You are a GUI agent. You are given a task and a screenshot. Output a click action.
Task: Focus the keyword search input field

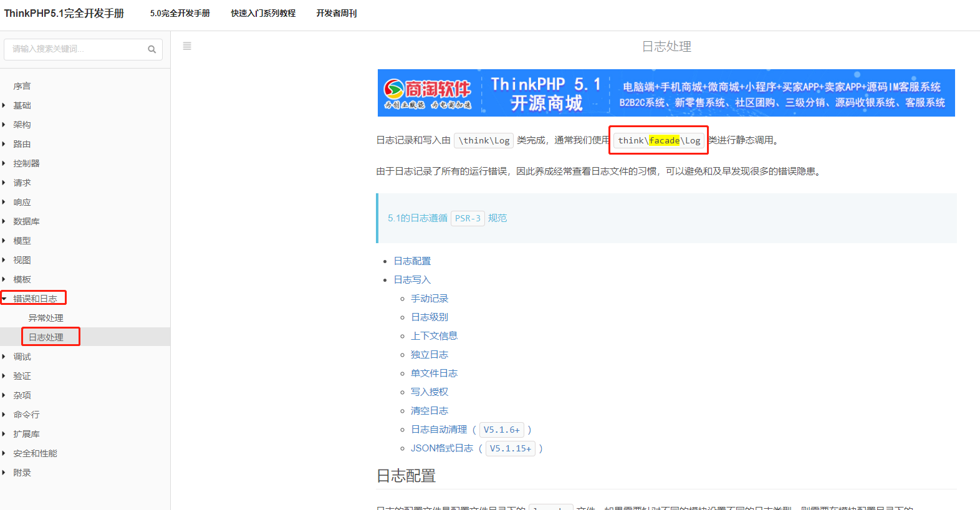(x=83, y=49)
